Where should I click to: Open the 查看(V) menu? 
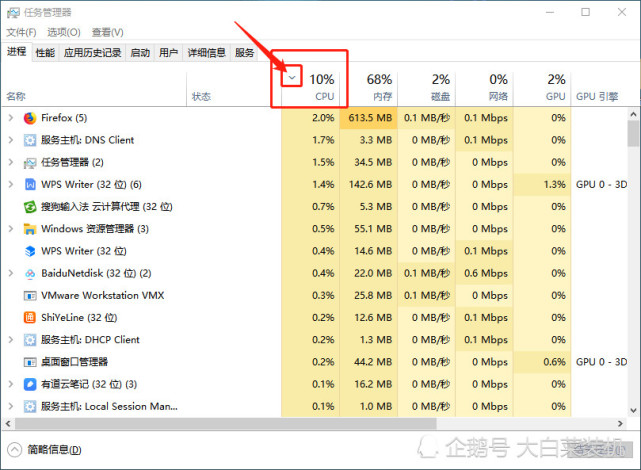108,32
